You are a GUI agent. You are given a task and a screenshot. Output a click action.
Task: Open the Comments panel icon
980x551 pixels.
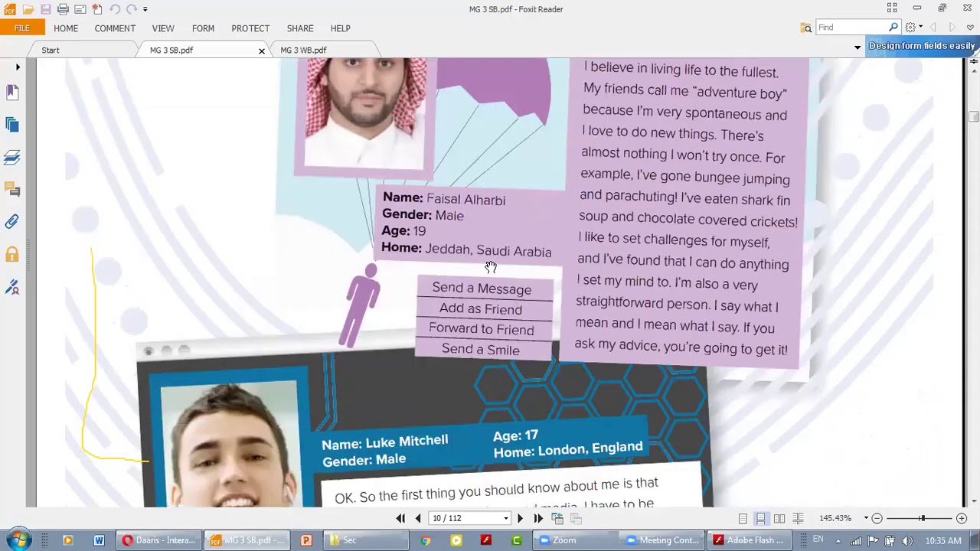(12, 190)
